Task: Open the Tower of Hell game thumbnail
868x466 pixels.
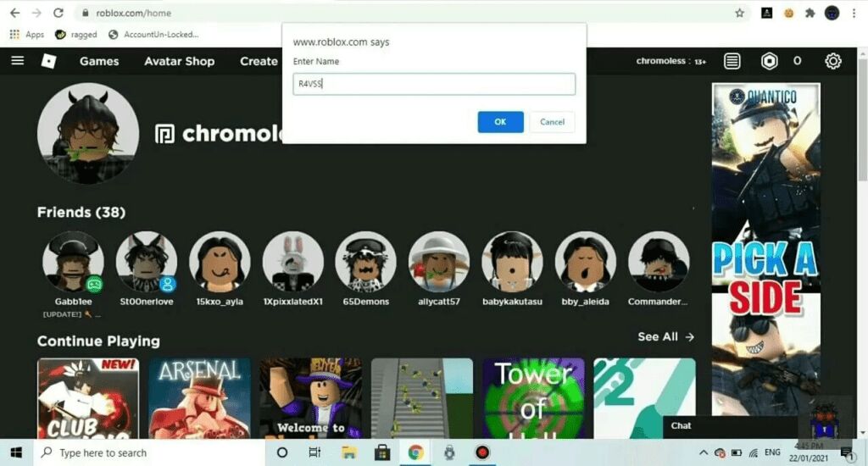Action: [x=533, y=398]
